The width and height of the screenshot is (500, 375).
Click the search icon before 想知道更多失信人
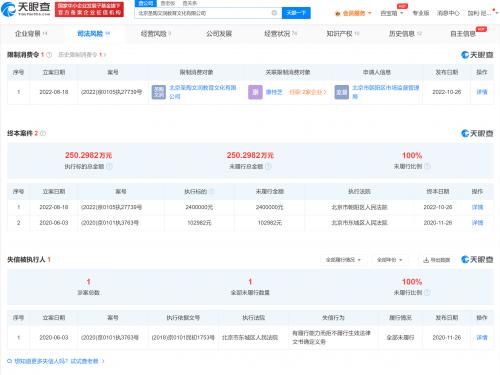[10, 361]
